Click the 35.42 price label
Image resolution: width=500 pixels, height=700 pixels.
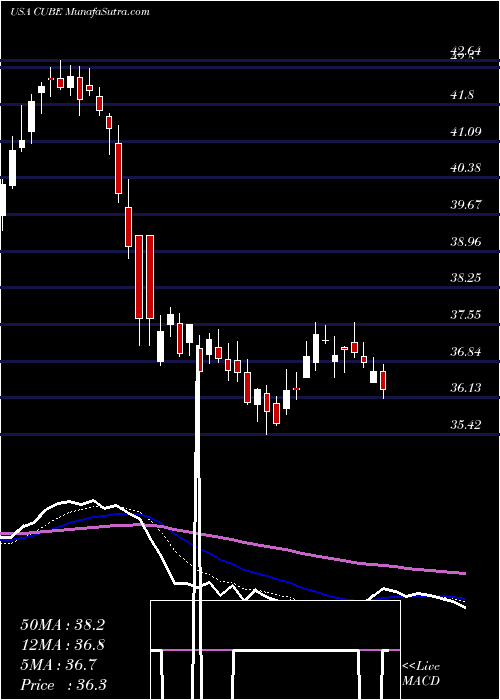(466, 425)
